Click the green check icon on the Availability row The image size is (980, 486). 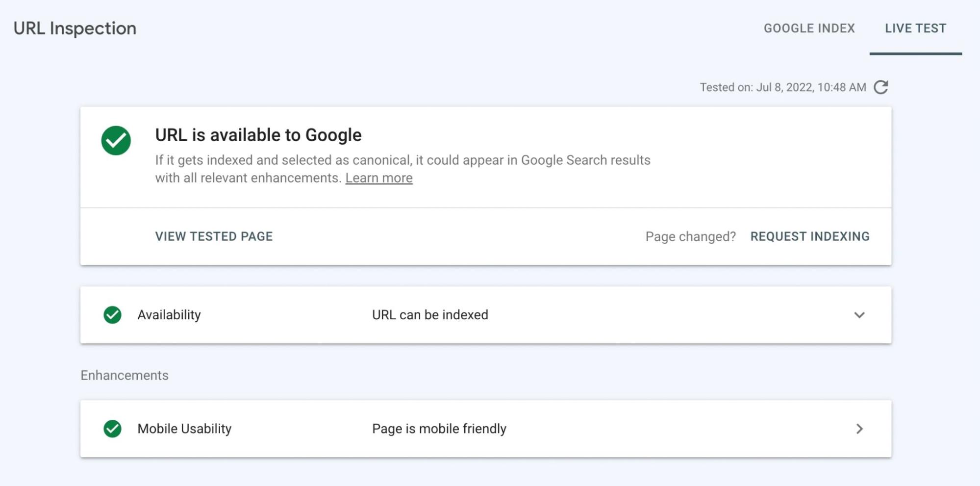112,315
